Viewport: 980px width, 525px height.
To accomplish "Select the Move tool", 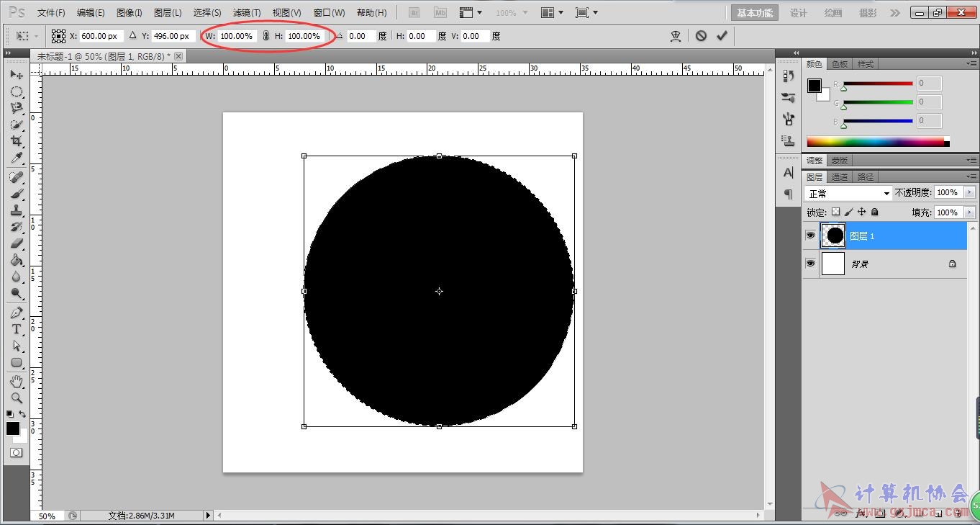I will point(16,75).
